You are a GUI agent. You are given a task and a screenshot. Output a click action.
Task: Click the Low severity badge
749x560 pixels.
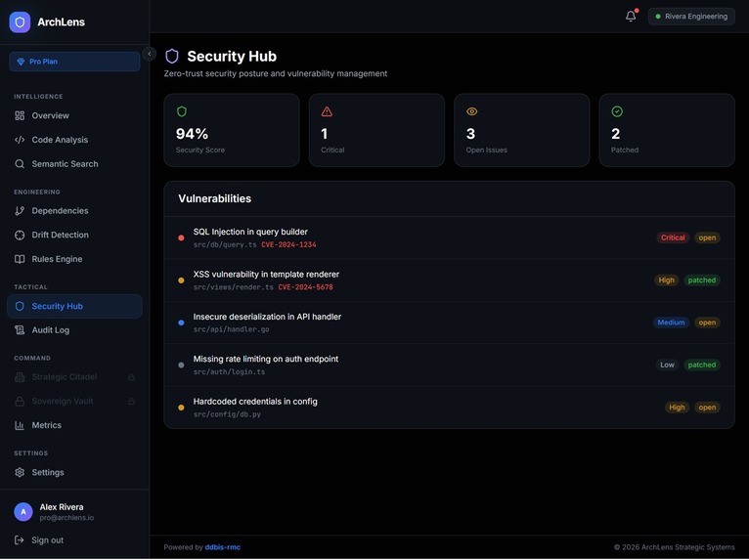(x=667, y=365)
